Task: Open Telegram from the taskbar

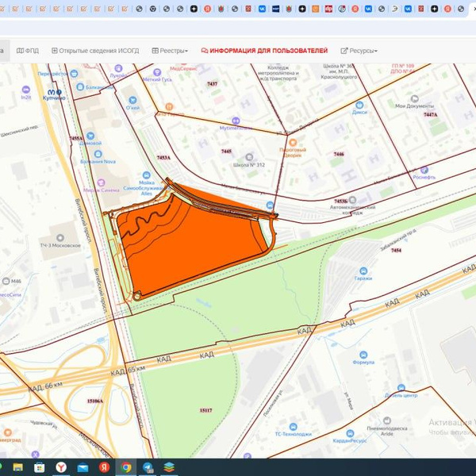Action: click(x=148, y=467)
